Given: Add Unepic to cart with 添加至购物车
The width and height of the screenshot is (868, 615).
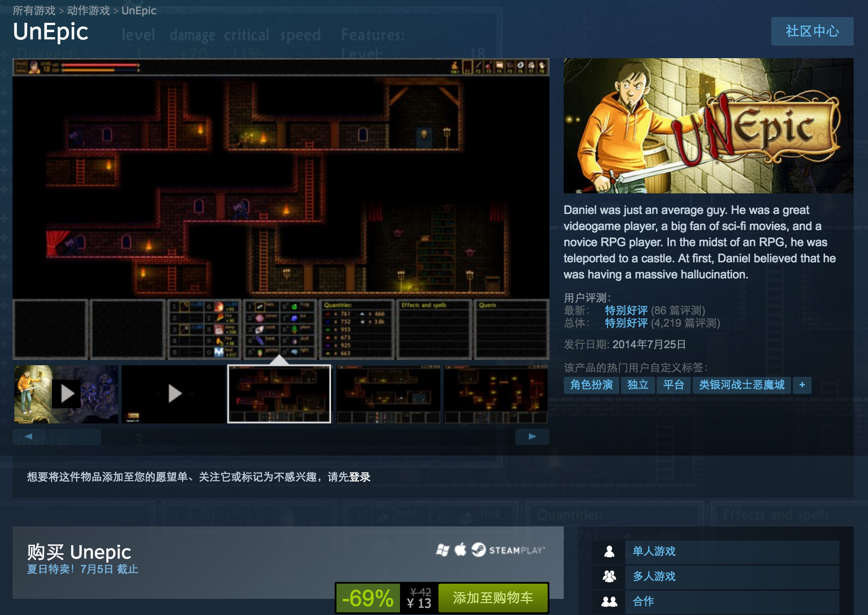Looking at the screenshot, I should coord(493,598).
